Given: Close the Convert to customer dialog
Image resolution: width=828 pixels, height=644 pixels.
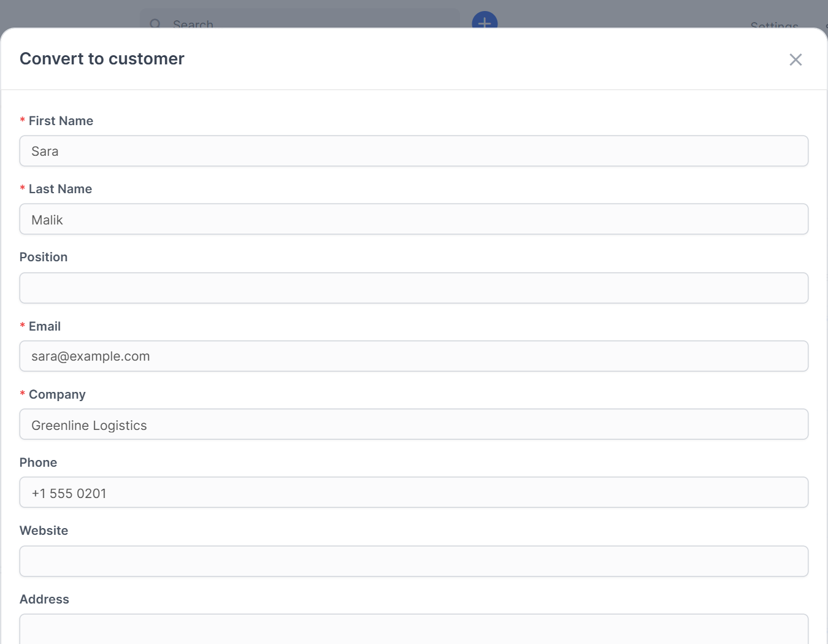Looking at the screenshot, I should (x=795, y=59).
